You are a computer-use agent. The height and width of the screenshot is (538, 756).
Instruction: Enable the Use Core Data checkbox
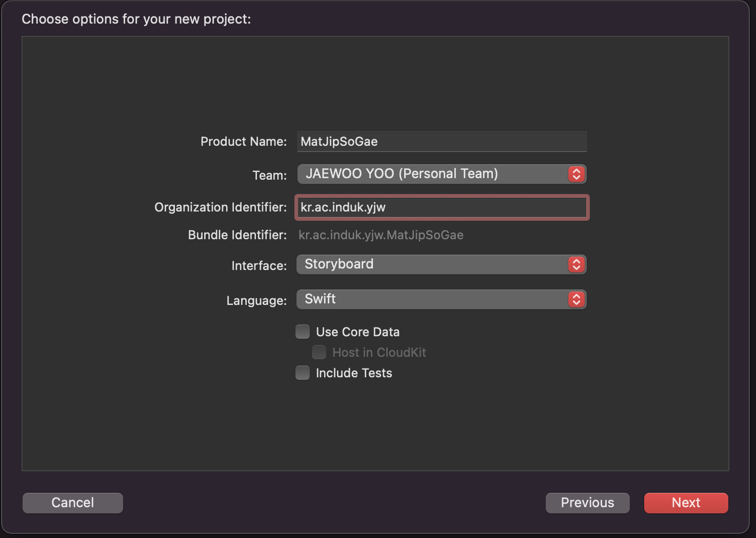click(x=303, y=332)
